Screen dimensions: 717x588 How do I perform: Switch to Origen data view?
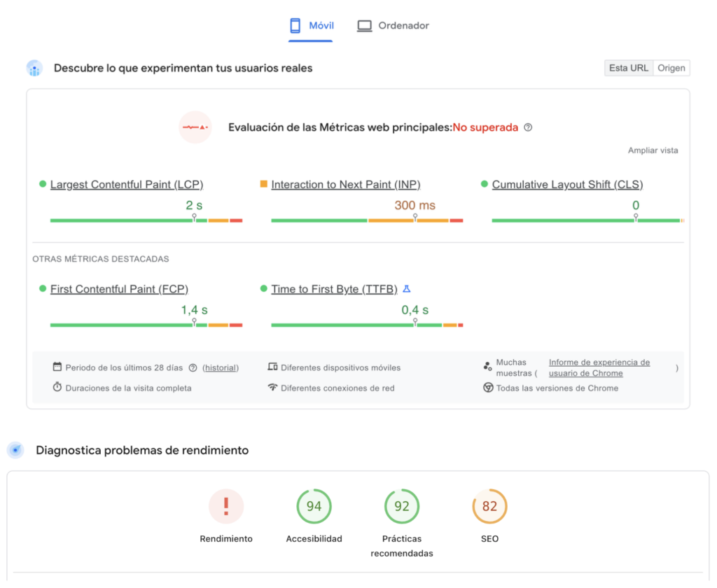click(671, 68)
